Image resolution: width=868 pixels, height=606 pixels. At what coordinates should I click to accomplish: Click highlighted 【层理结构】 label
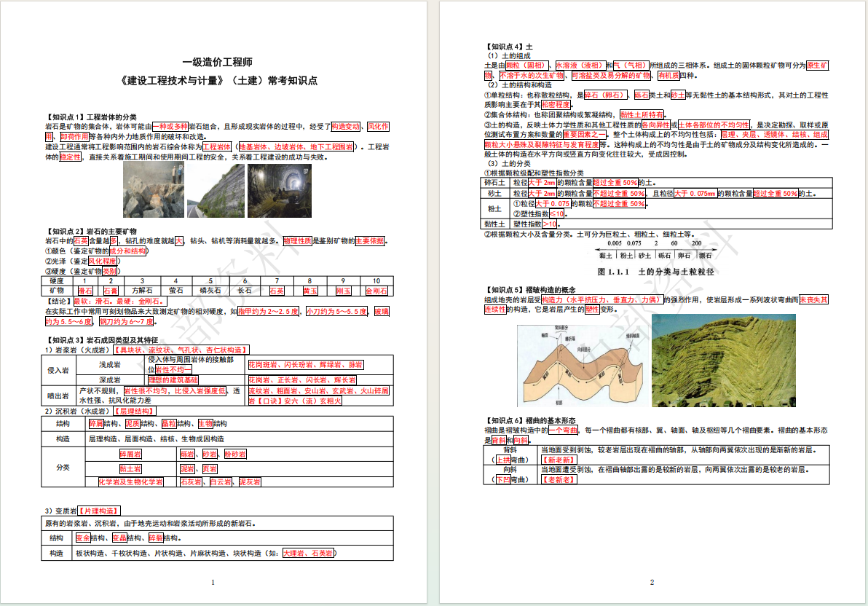[x=135, y=411]
